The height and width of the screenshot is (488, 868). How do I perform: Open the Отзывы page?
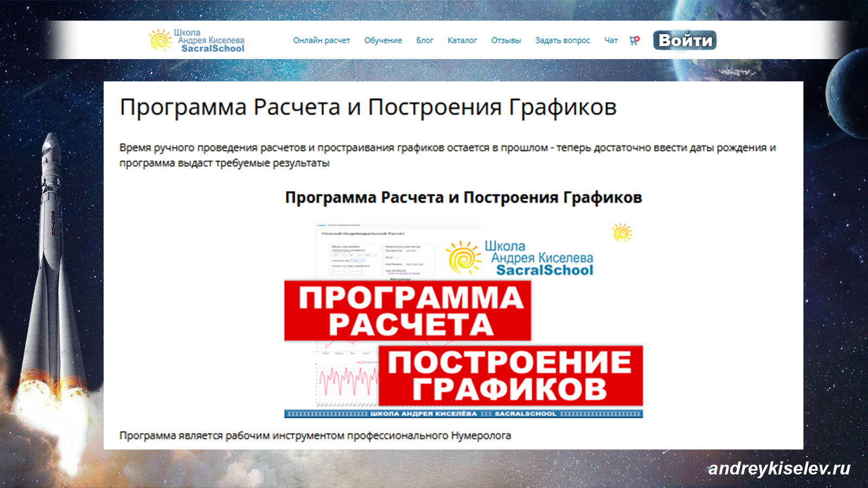click(x=506, y=40)
